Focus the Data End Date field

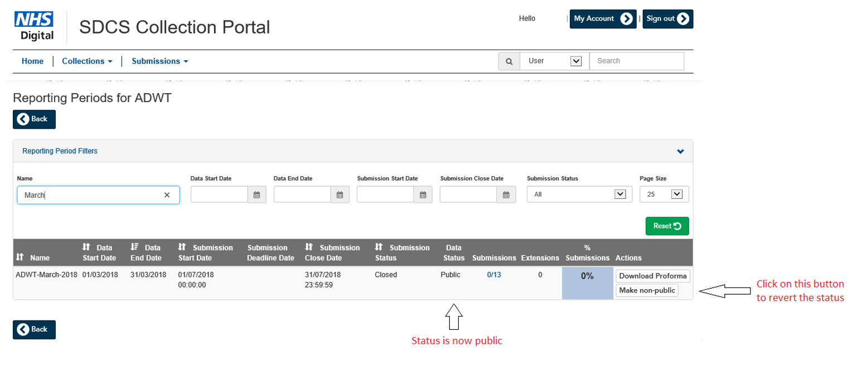302,194
